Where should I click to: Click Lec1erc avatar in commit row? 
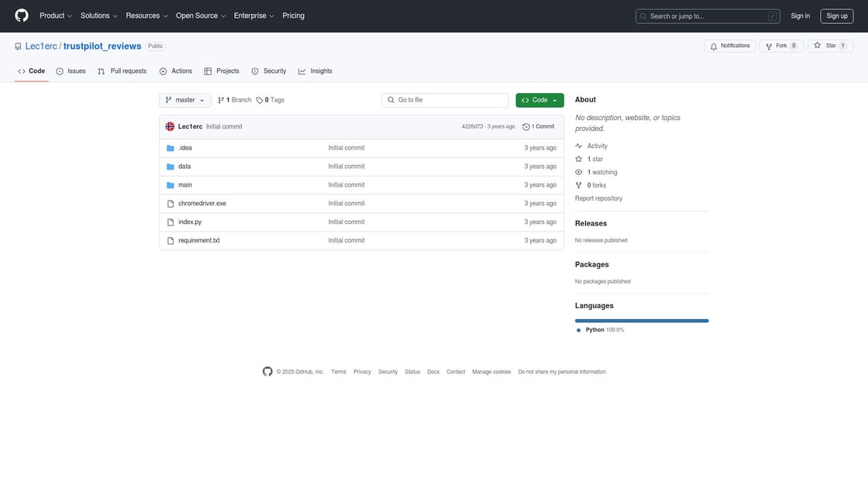pyautogui.click(x=170, y=127)
